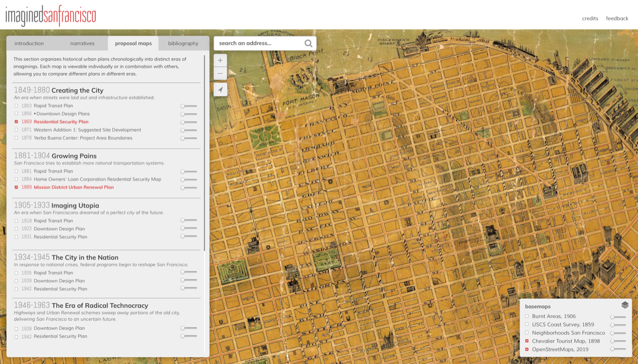Enable the 1853 Rapid Transit Plan checkbox
Image resolution: width=638 pixels, height=364 pixels.
tap(16, 106)
